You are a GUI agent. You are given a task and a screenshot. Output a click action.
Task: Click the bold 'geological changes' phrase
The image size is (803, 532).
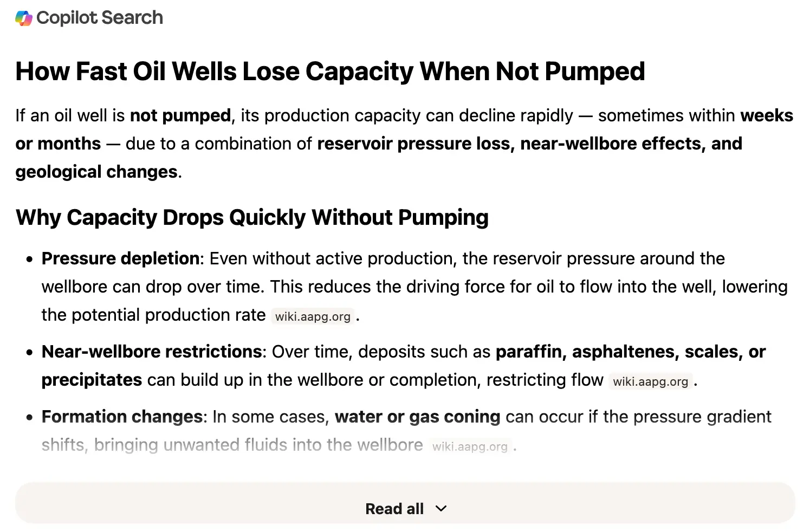click(96, 172)
